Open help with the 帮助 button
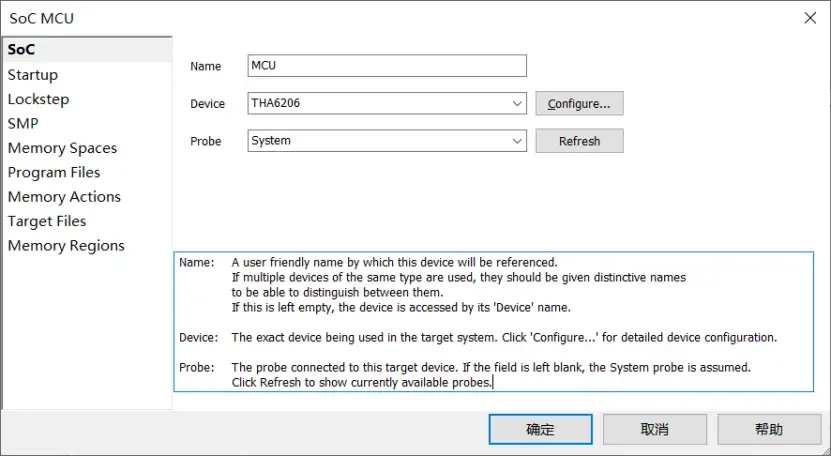This screenshot has width=831, height=456. click(769, 429)
